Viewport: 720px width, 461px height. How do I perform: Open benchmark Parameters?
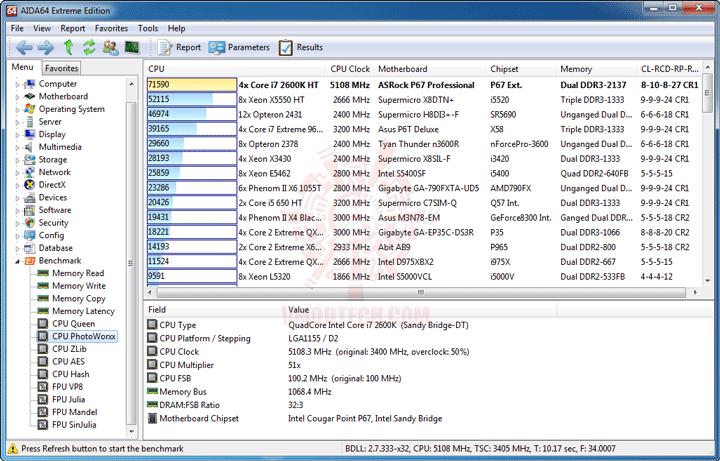click(x=239, y=47)
